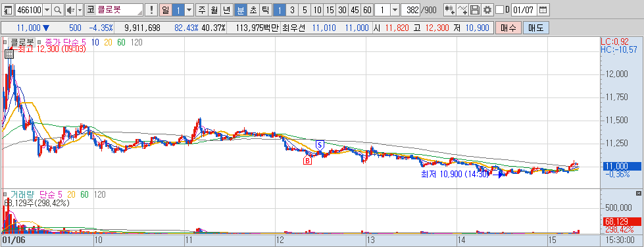Click the data grid icon on chart
644x247 pixels.
click(x=9, y=54)
